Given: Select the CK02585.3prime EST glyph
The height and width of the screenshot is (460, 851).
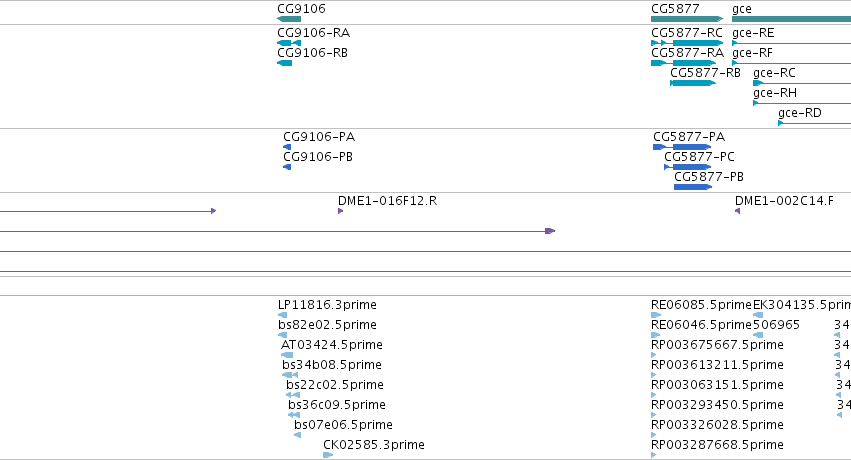Looking at the screenshot, I should (x=328, y=455).
